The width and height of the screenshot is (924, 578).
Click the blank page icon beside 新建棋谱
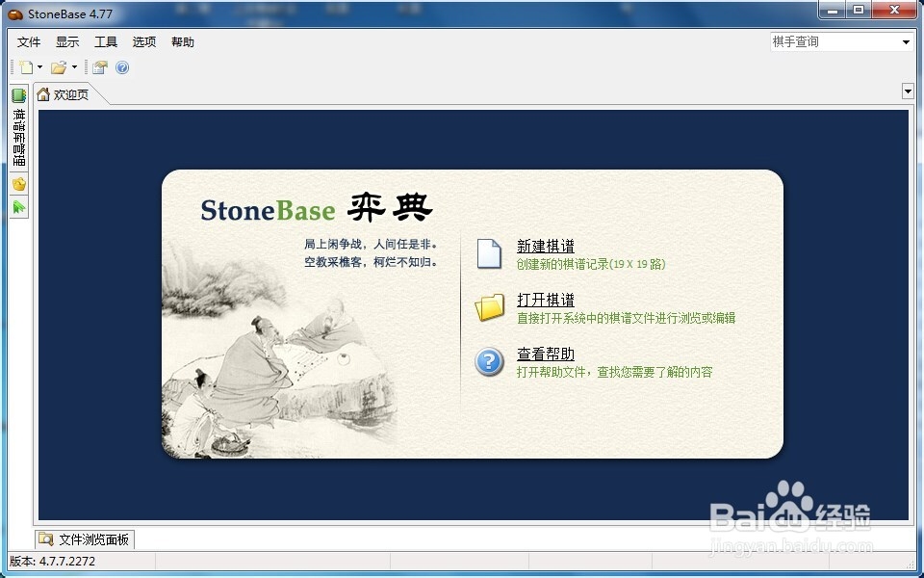pos(489,253)
